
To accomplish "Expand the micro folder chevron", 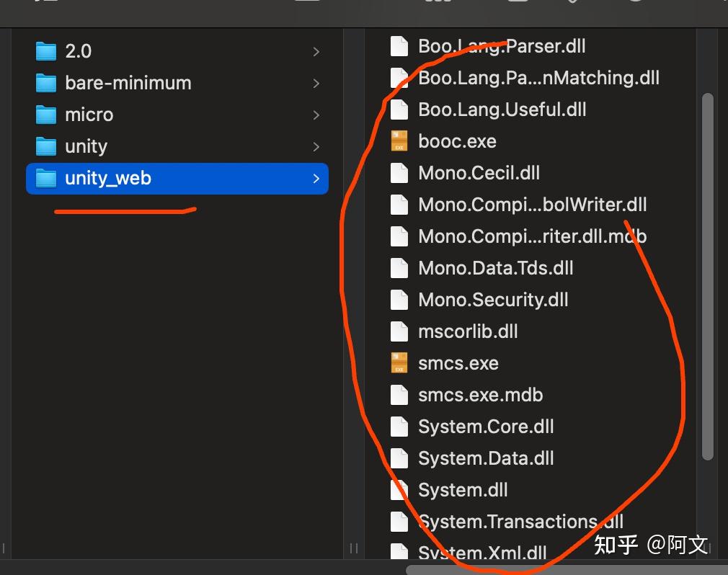I will [x=316, y=114].
